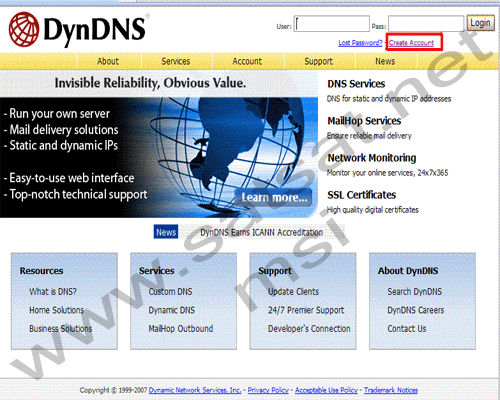Click the DynDNS globe logo
The image size is (500, 400).
click(x=24, y=29)
